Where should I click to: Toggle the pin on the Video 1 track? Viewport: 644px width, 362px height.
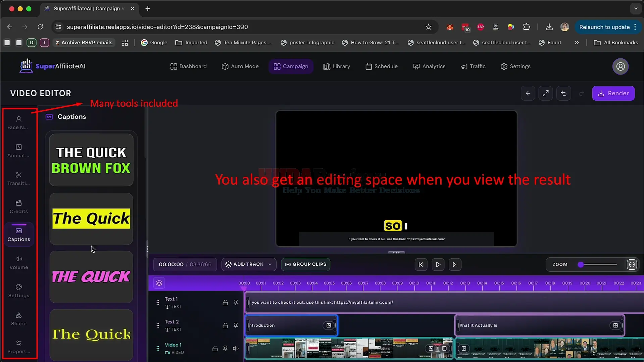225,348
